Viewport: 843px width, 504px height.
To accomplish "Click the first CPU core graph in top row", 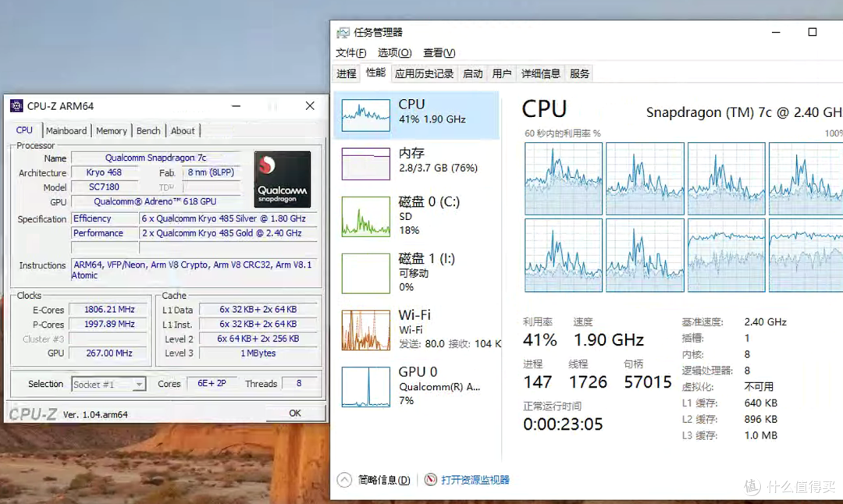I will [564, 179].
